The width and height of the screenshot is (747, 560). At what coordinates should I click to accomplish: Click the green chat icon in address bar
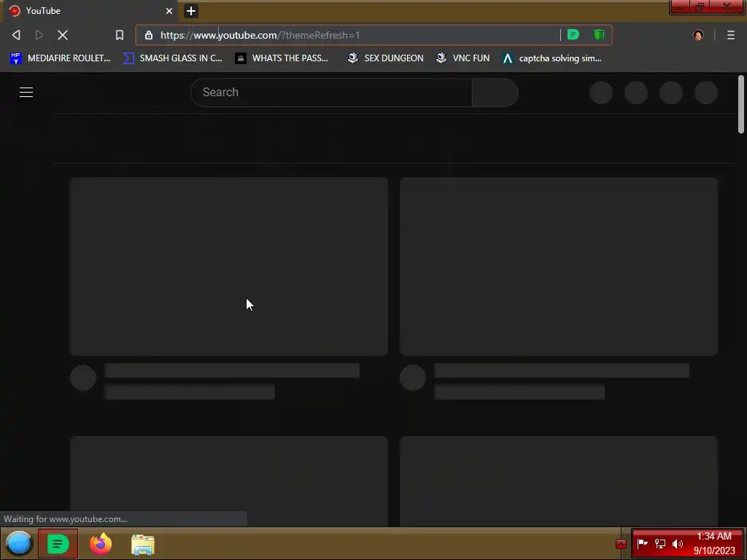573,35
